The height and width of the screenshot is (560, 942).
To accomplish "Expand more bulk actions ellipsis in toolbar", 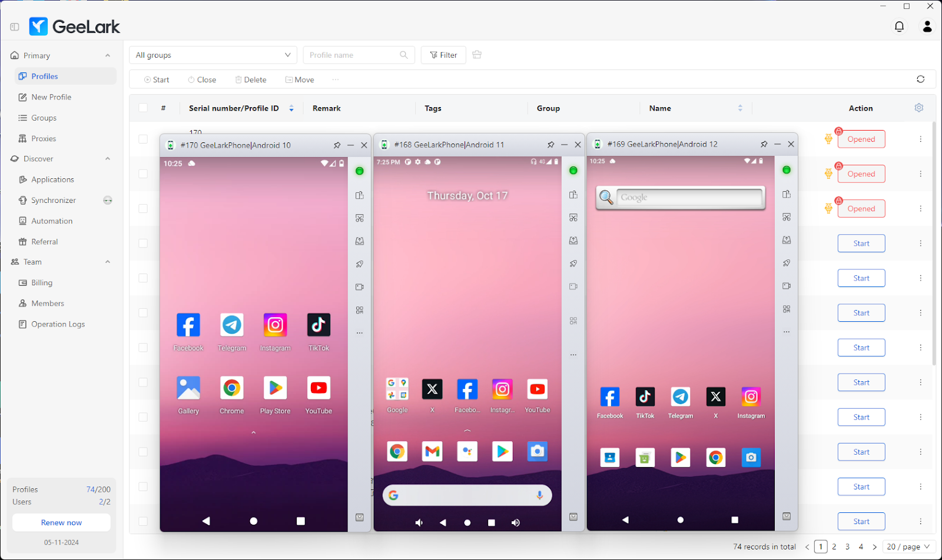I will [335, 79].
